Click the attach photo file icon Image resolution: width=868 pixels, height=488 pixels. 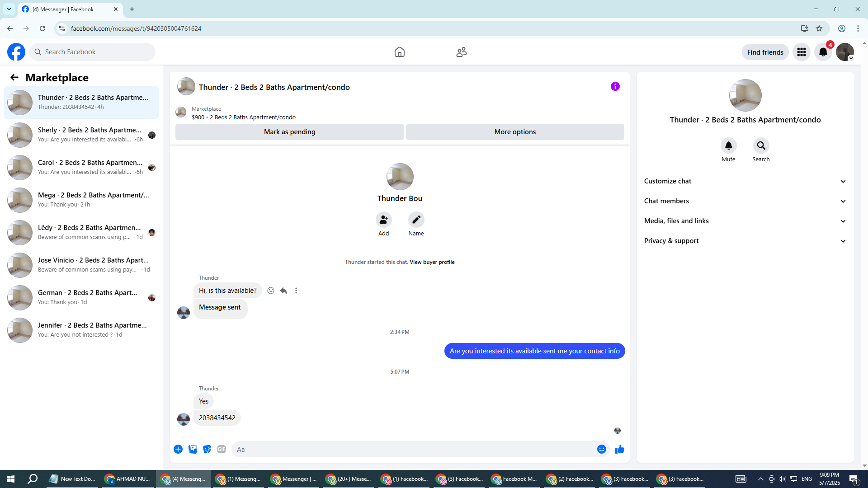193,449
